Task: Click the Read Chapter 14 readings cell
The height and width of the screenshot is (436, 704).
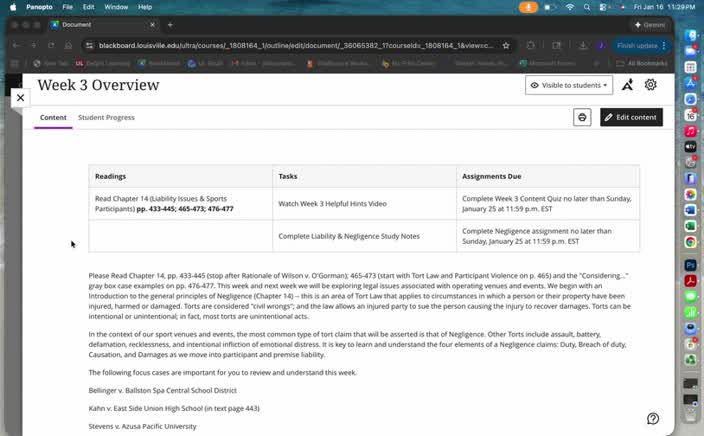Action: click(180, 203)
